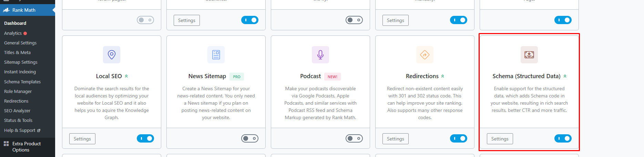644x157 pixels.
Task: Enable the News Sitemap module toggle
Action: pyautogui.click(x=250, y=138)
